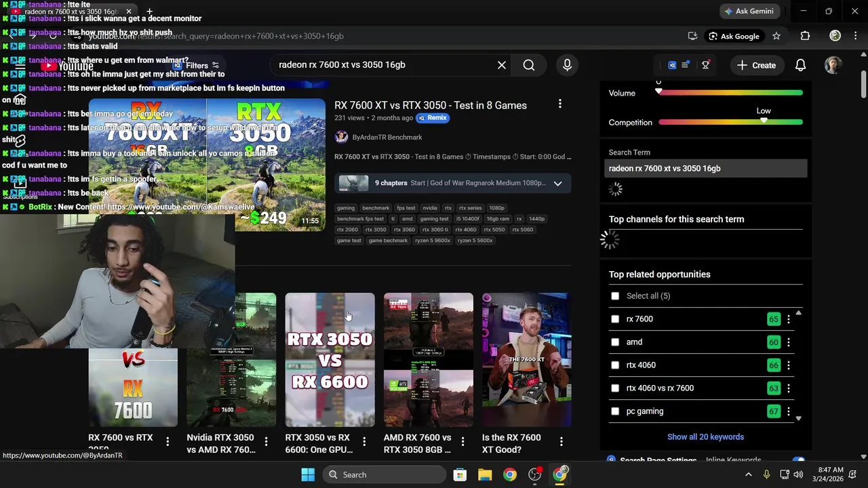Open a new browser tab
Screen dimensions: 868x488
tap(149, 12)
